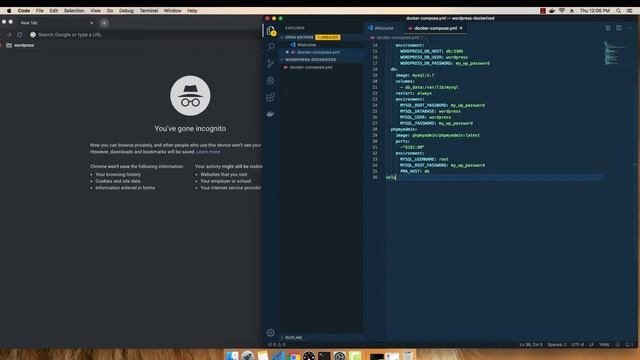Reload the page in Chrome

point(20,35)
